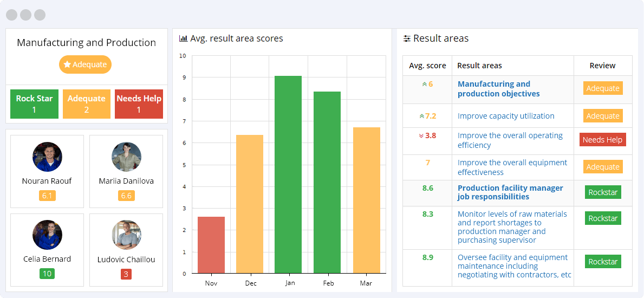This screenshot has width=644, height=298.
Task: Click the red down arrow beside score 3.8
Action: point(421,136)
